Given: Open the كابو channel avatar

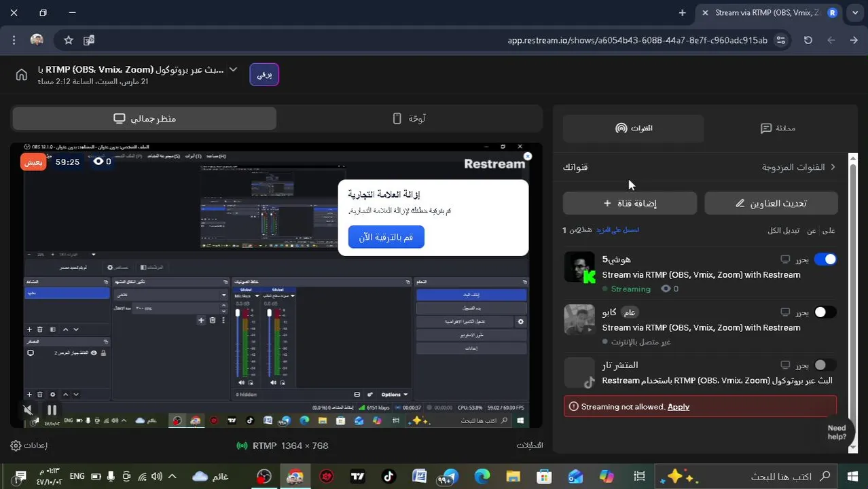Looking at the screenshot, I should click(x=579, y=319).
